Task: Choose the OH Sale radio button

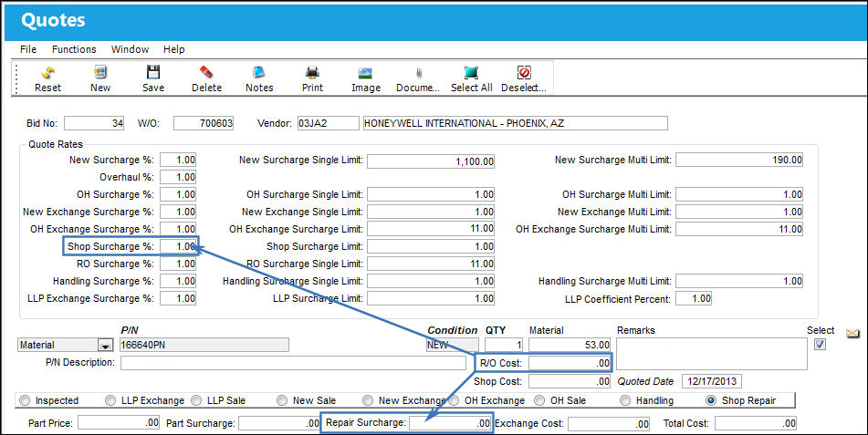Action: click(x=539, y=400)
